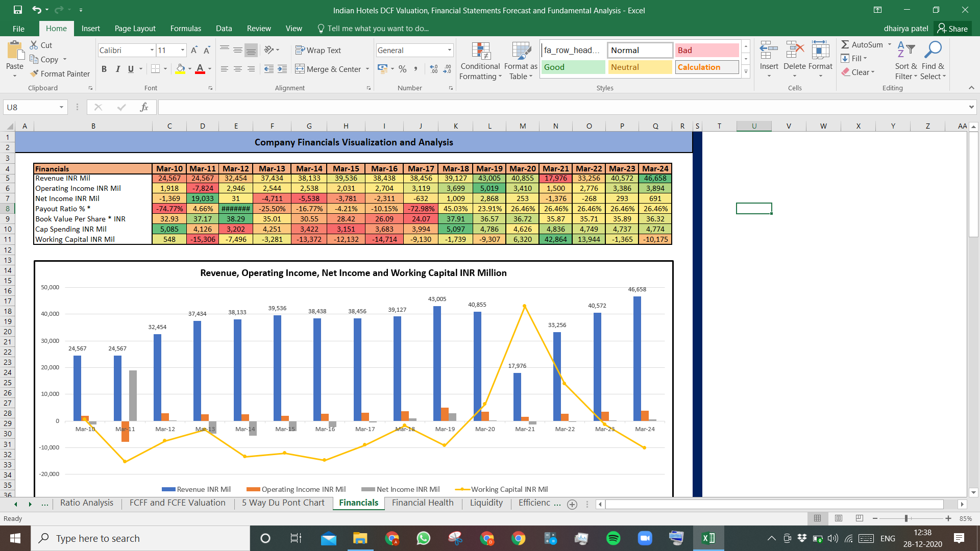
Task: Click the Orientation text angle icon
Action: click(269, 50)
